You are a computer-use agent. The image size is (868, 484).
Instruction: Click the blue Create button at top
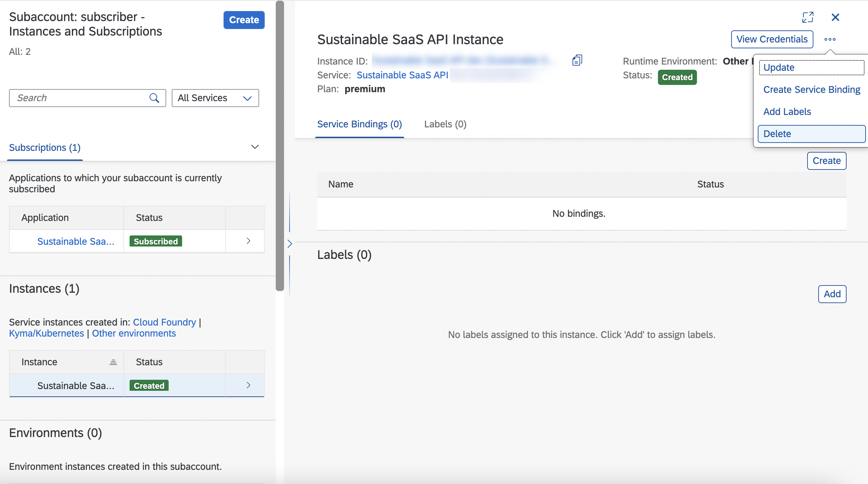[244, 20]
